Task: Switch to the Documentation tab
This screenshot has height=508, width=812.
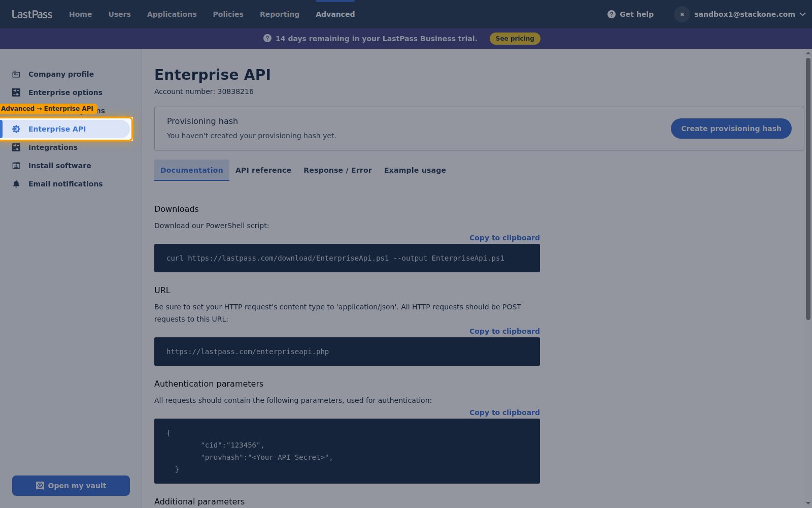Action: pyautogui.click(x=192, y=170)
